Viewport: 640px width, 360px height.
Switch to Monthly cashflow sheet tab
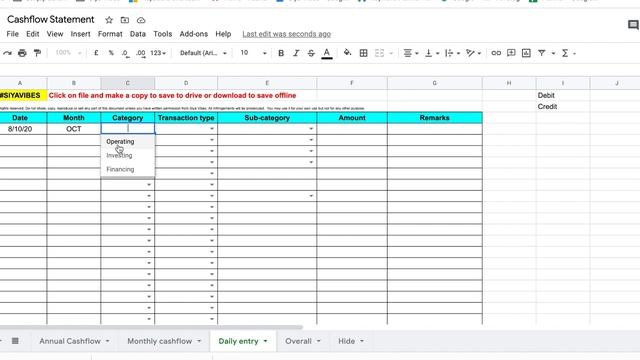159,341
